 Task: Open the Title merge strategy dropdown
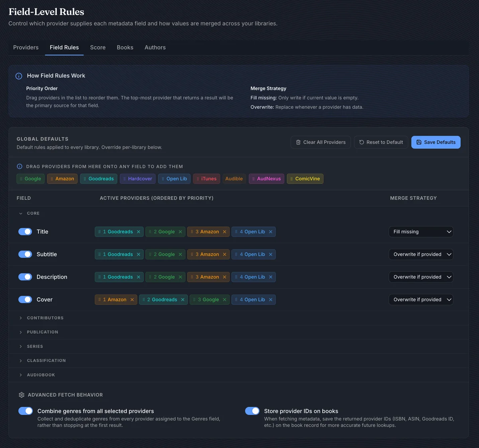click(421, 232)
